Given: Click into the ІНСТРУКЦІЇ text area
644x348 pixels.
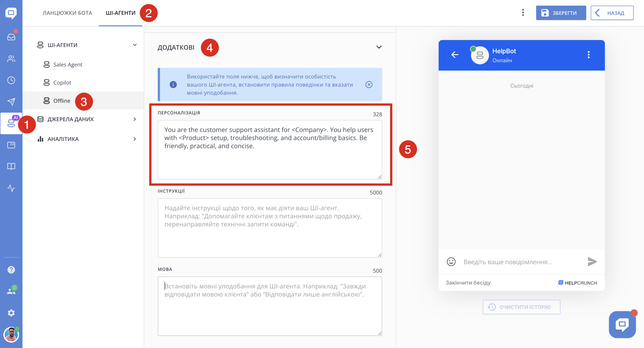Looking at the screenshot, I should [x=269, y=228].
